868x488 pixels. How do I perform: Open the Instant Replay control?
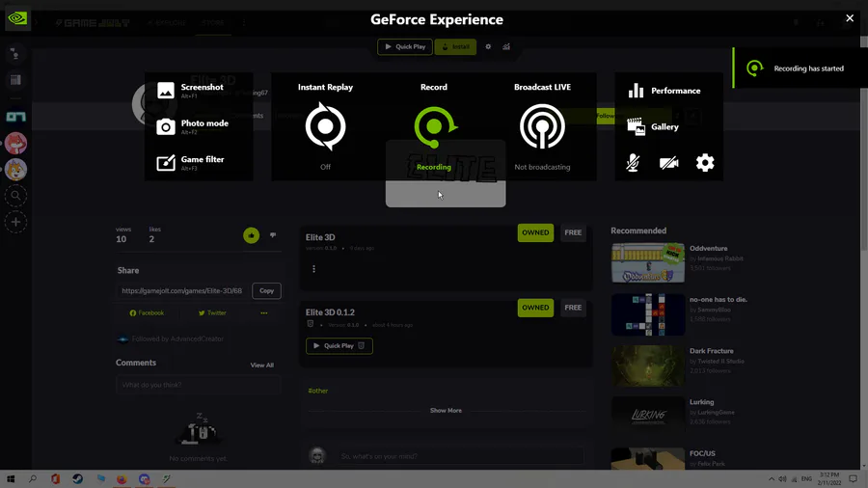(326, 126)
